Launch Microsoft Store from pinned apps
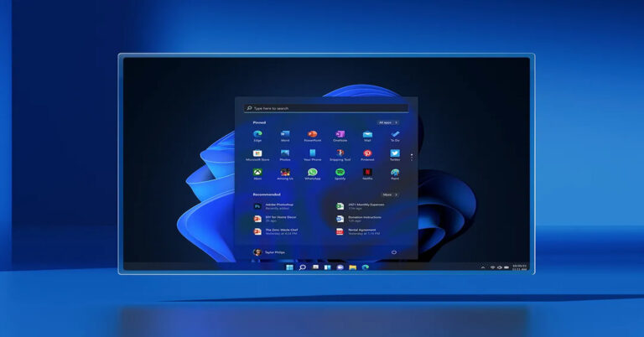The width and height of the screenshot is (644, 337). [x=257, y=153]
